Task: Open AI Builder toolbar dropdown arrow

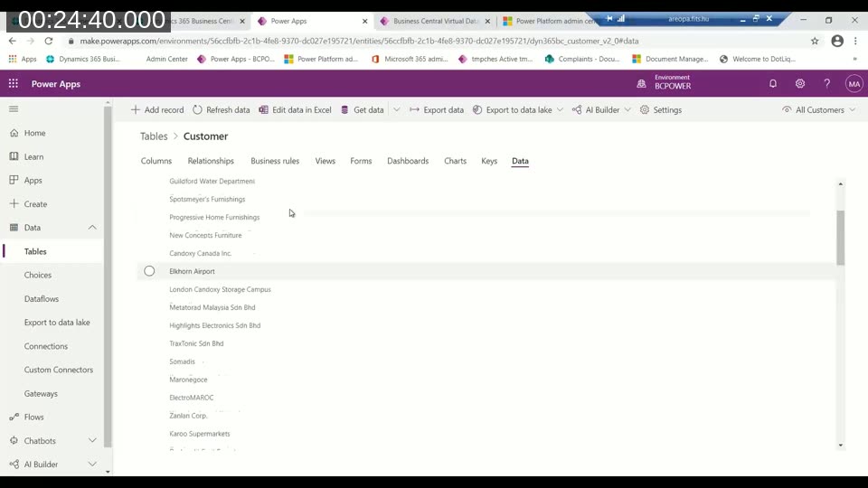Action: point(627,110)
